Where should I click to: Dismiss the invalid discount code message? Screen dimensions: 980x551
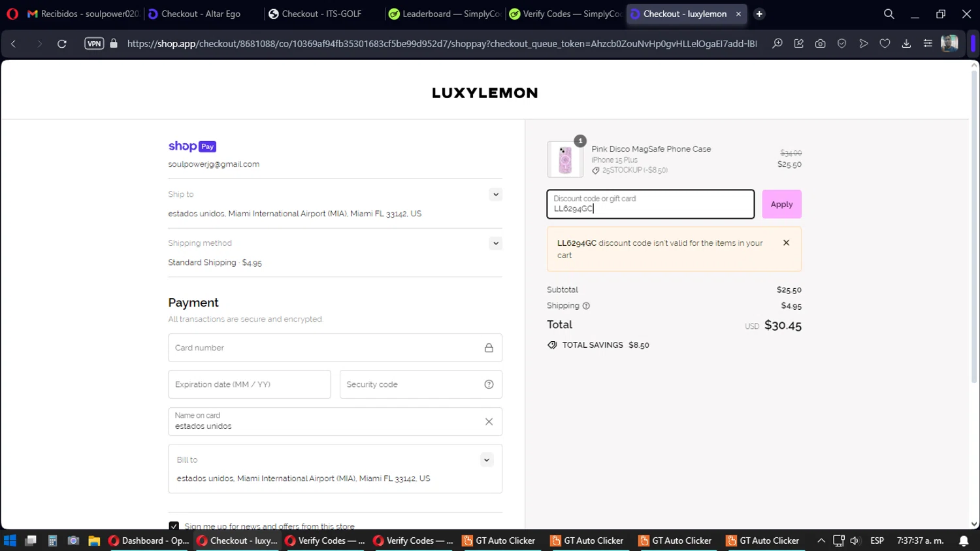coord(786,242)
